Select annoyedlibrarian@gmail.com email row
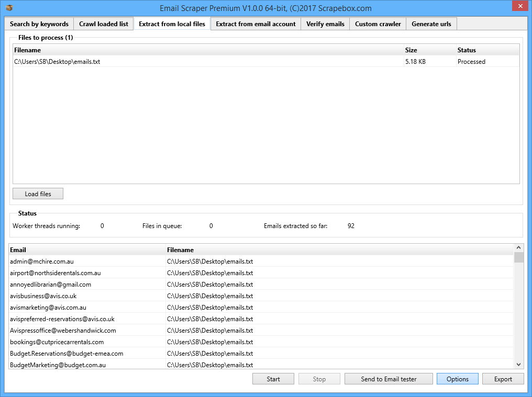532x397 pixels. (261, 284)
